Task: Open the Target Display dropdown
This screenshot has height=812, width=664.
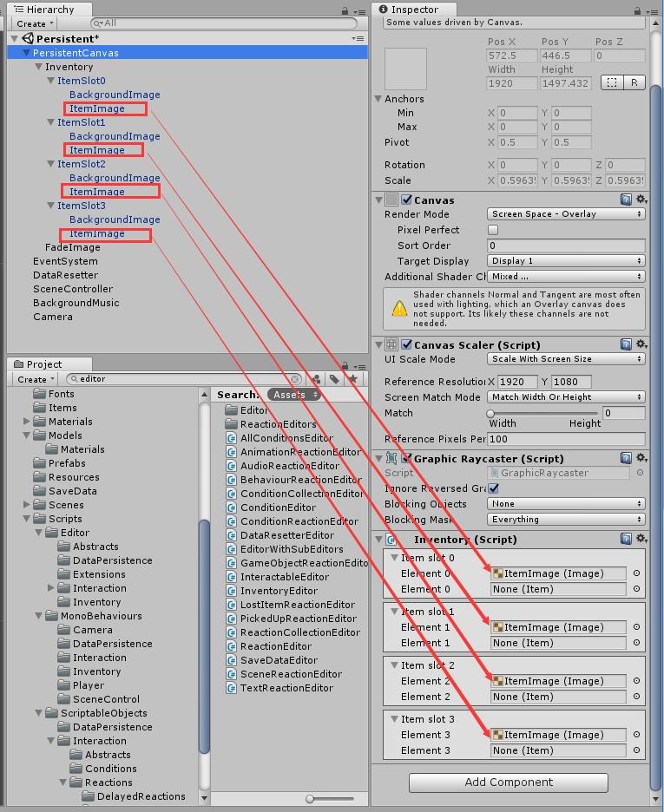Action: point(566,260)
